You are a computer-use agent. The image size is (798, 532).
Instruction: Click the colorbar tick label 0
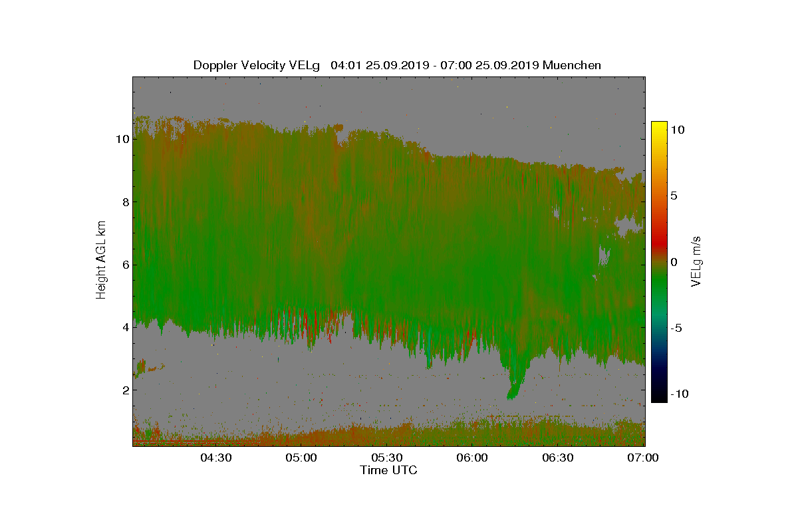click(674, 262)
